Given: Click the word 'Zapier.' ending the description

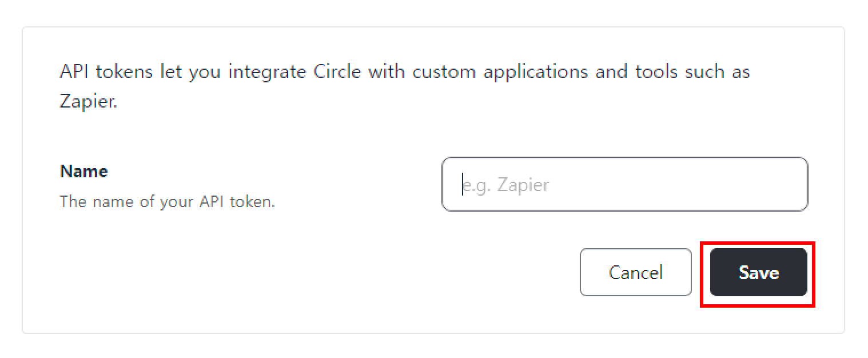Looking at the screenshot, I should tap(89, 102).
